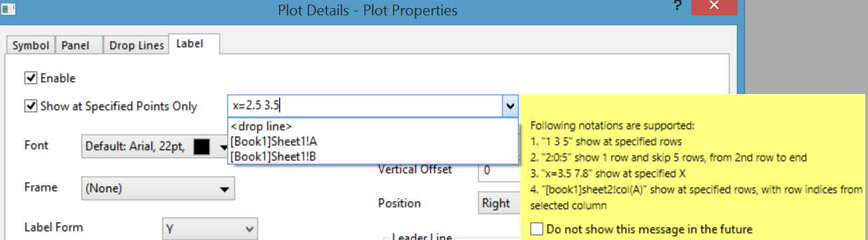Viewport: 868px width, 240px height.
Task: Switch to the Panel tab
Action: click(79, 45)
